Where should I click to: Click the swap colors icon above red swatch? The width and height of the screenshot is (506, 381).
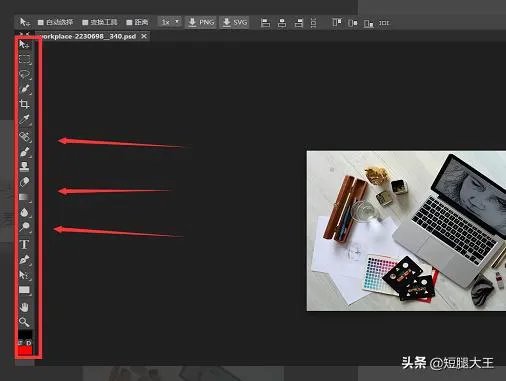click(x=21, y=343)
